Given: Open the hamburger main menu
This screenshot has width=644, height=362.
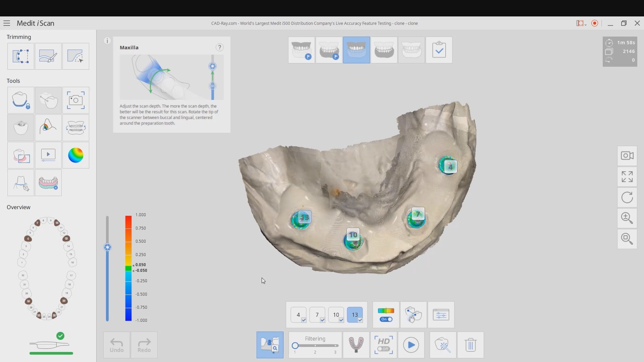Looking at the screenshot, I should pos(7,23).
